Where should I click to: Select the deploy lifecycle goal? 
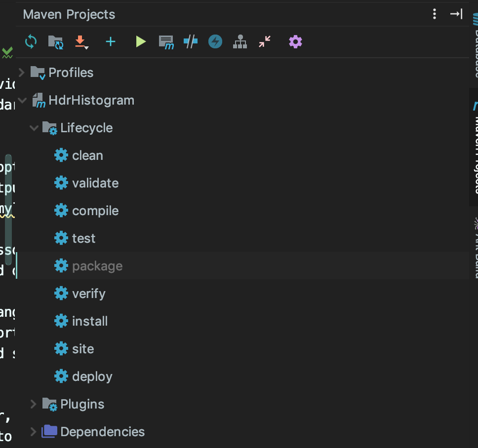tap(92, 377)
